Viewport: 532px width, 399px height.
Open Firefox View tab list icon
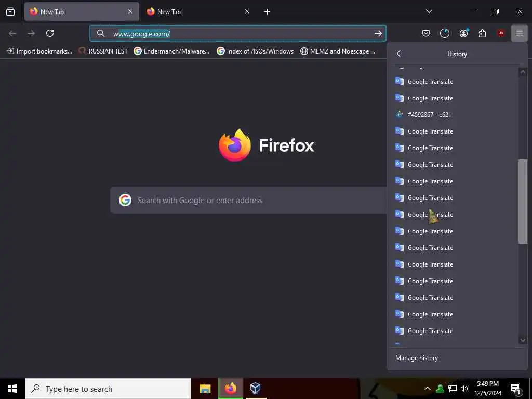tap(10, 11)
